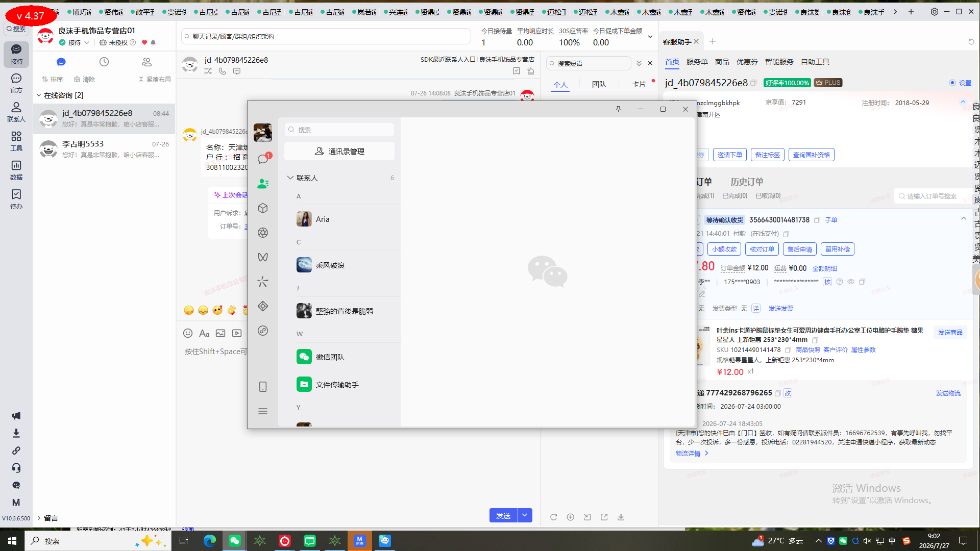Open conversation with 李占明5533
This screenshot has width=980, height=551.
tap(104, 149)
